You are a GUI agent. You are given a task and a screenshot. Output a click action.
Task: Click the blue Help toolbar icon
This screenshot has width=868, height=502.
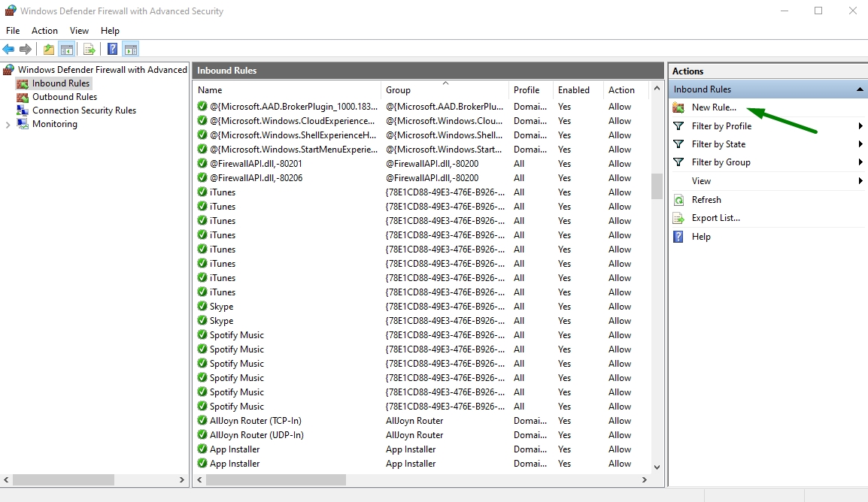coord(112,49)
